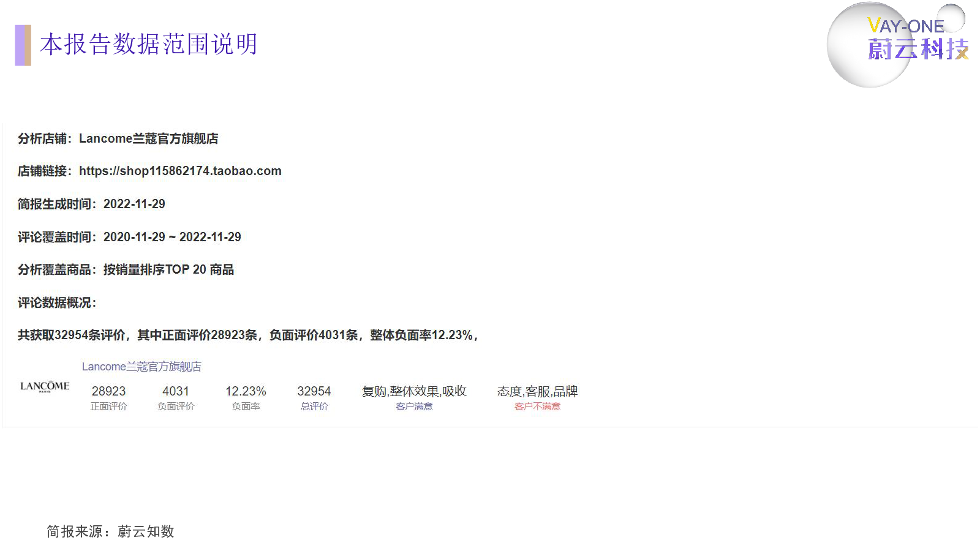Click the 2020-11-29 ~ 2022-11-29 date range

tap(172, 237)
